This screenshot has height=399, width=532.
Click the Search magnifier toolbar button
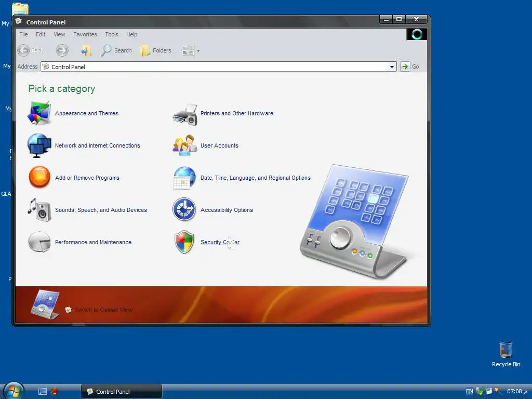pos(116,50)
